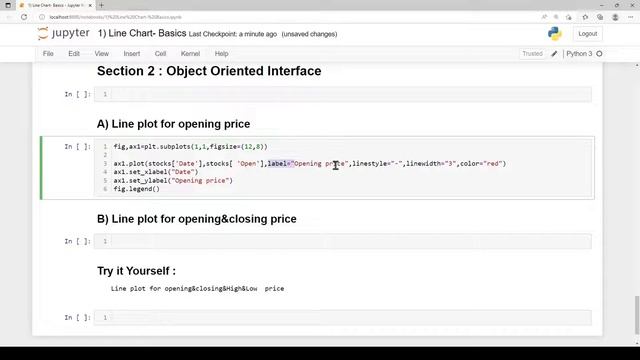Open the Help menu

click(x=222, y=54)
